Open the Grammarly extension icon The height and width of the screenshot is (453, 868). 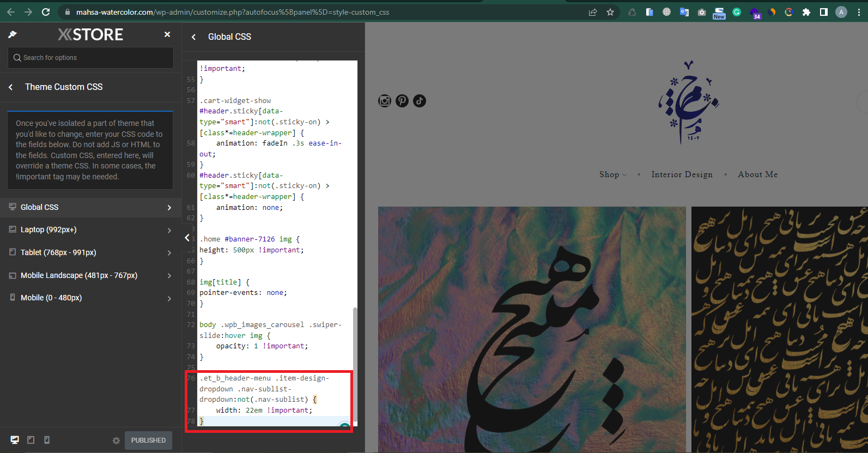click(737, 12)
